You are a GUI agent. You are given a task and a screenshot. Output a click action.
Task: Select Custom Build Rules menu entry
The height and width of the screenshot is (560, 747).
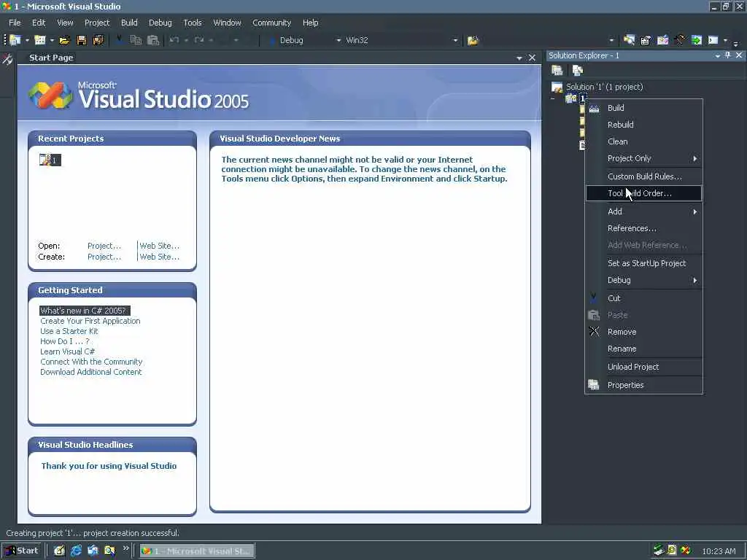(x=643, y=176)
